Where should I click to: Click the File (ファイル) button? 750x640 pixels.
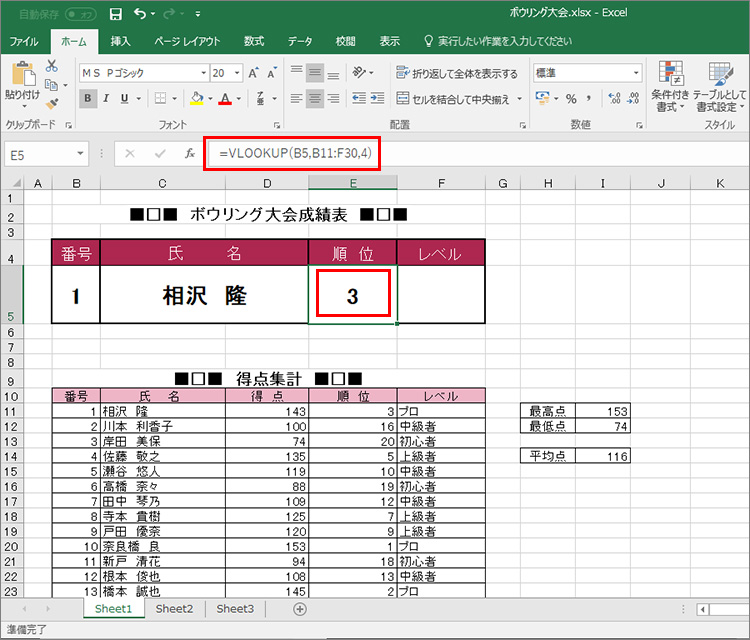point(24,42)
